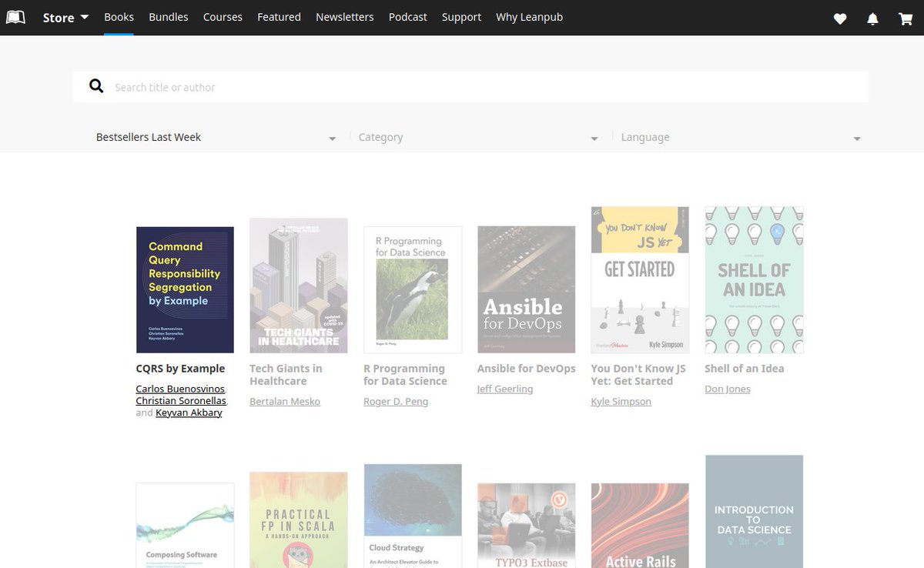
Task: Go to the Featured tab
Action: click(279, 17)
